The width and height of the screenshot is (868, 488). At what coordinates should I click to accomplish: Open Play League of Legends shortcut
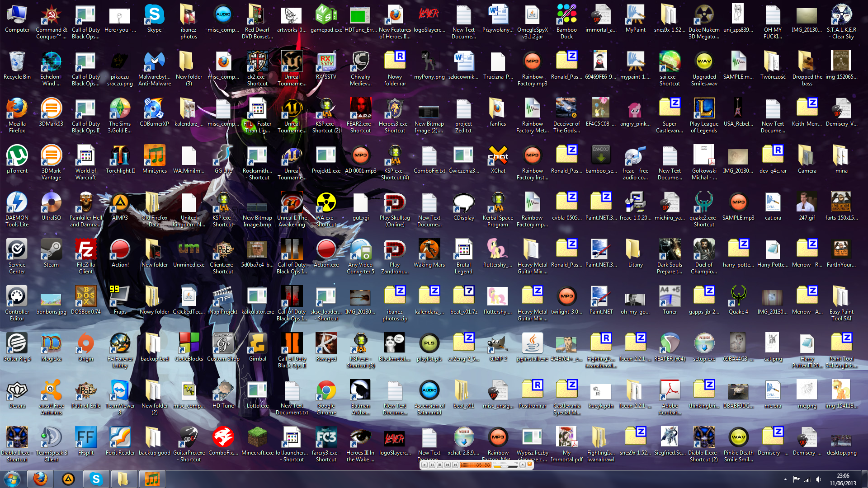click(x=704, y=116)
